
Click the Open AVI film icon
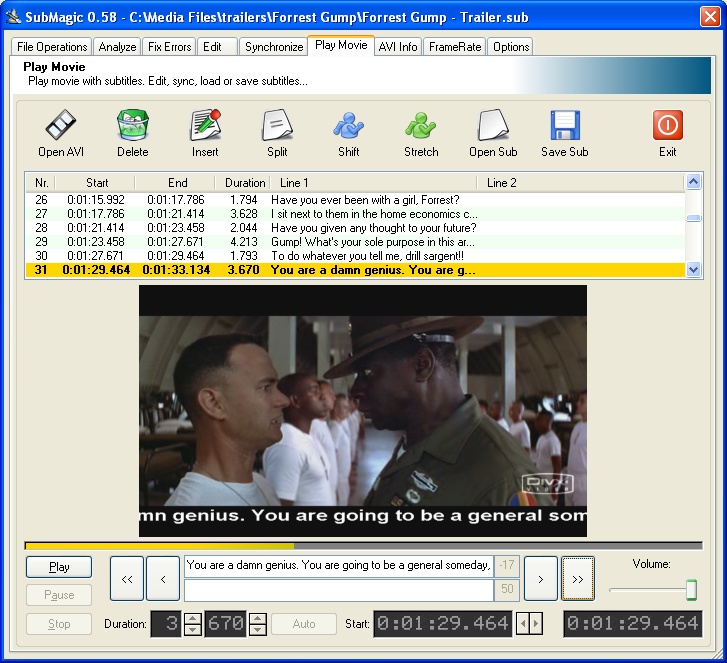click(x=60, y=126)
